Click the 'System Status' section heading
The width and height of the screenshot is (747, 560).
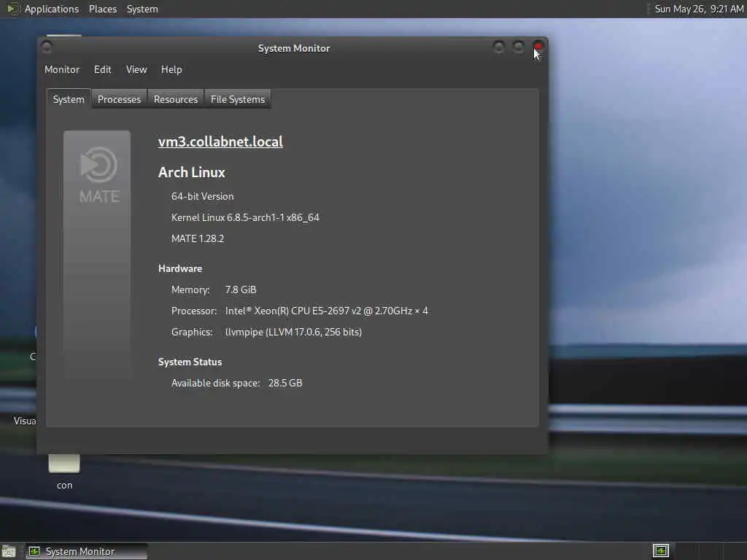click(190, 362)
